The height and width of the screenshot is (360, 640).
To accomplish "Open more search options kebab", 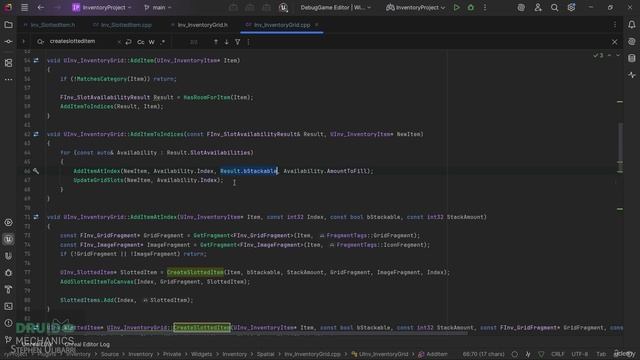I will (248, 42).
